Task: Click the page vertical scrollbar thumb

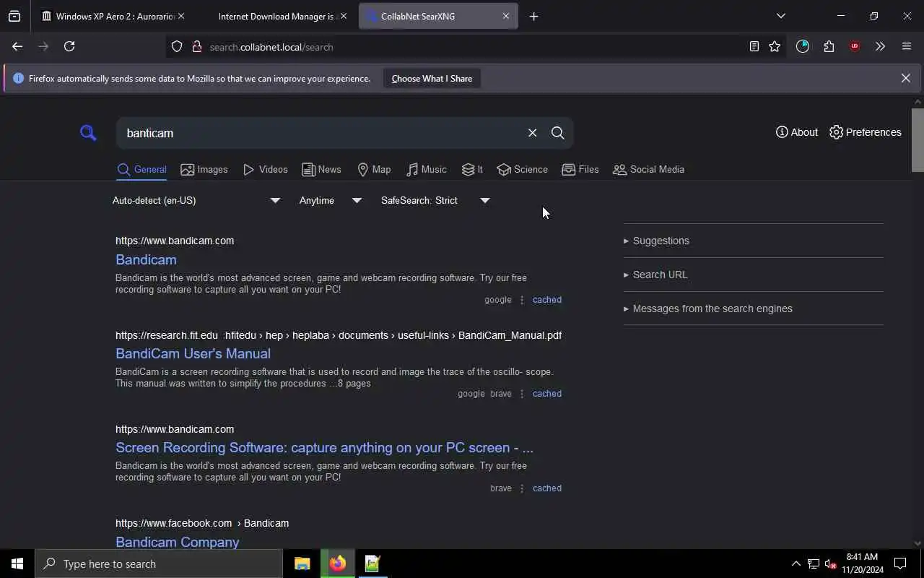Action: pyautogui.click(x=918, y=140)
